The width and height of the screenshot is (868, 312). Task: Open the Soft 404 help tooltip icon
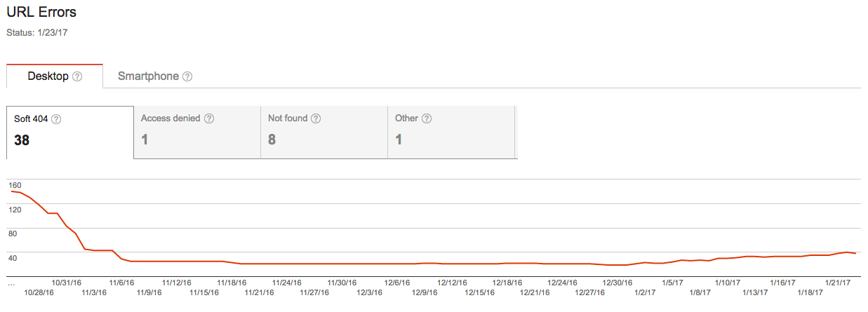56,119
